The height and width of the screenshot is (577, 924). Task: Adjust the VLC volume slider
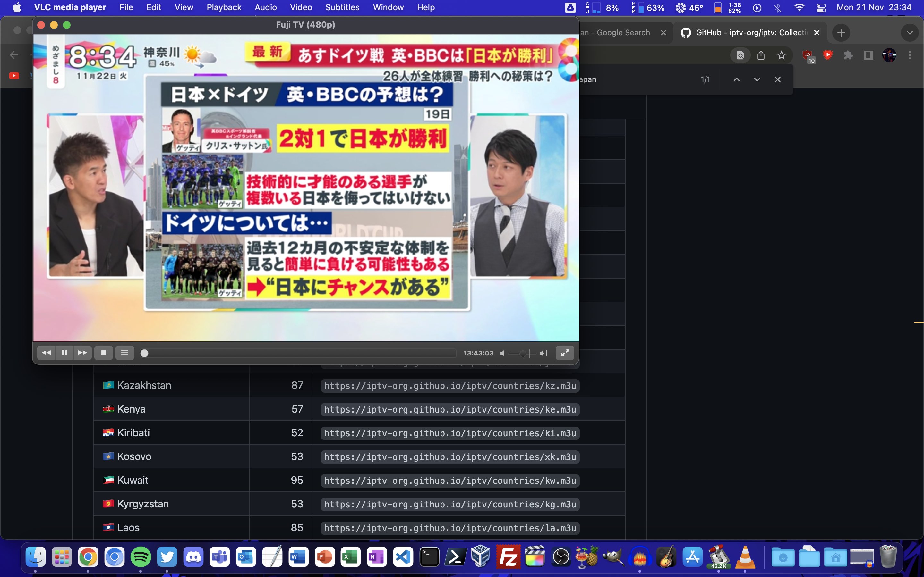tap(523, 354)
